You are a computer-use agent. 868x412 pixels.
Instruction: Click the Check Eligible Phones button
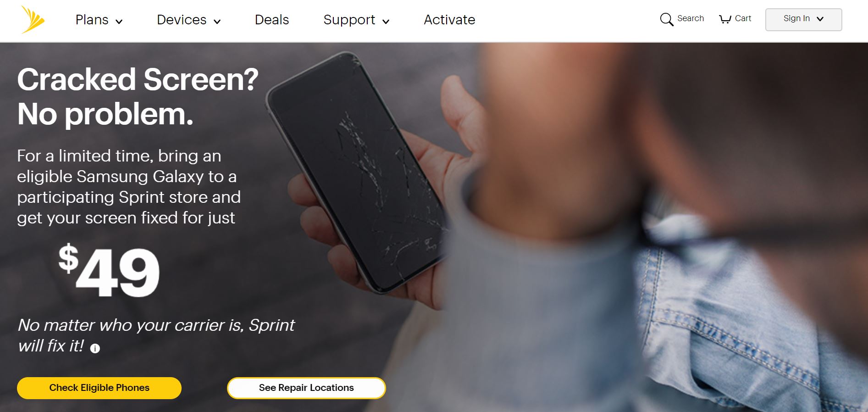99,388
